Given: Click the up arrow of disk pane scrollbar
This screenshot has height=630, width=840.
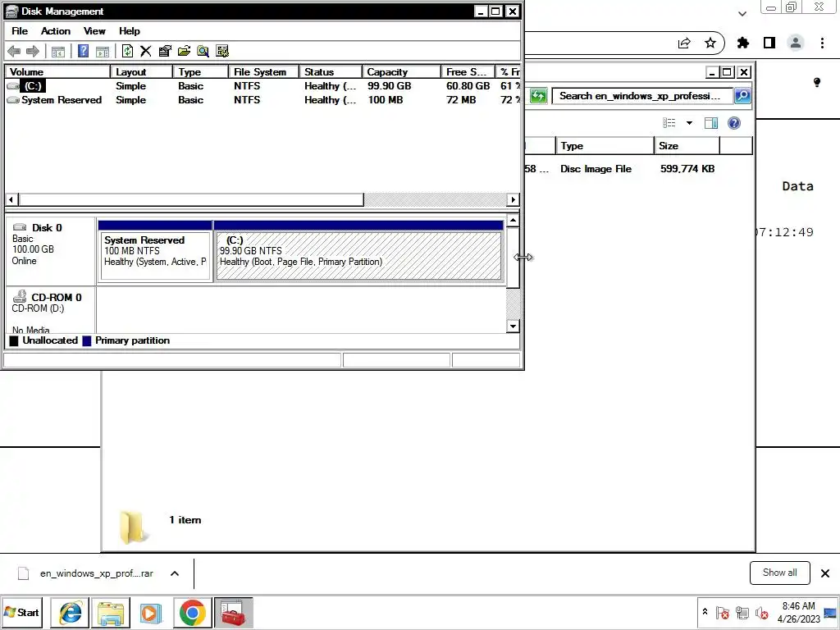Looking at the screenshot, I should [x=513, y=220].
